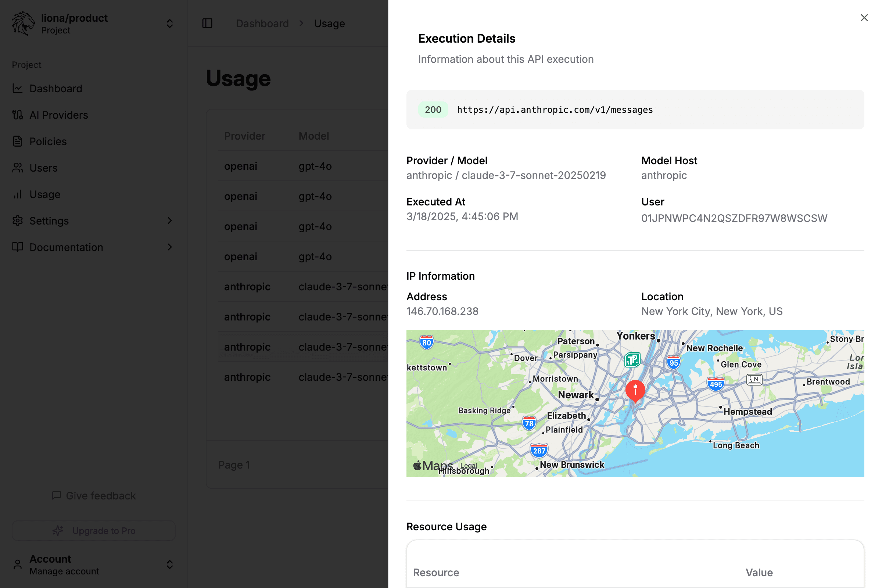Image resolution: width=882 pixels, height=588 pixels.
Task: Click the Apple Maps logo
Action: pyautogui.click(x=433, y=465)
